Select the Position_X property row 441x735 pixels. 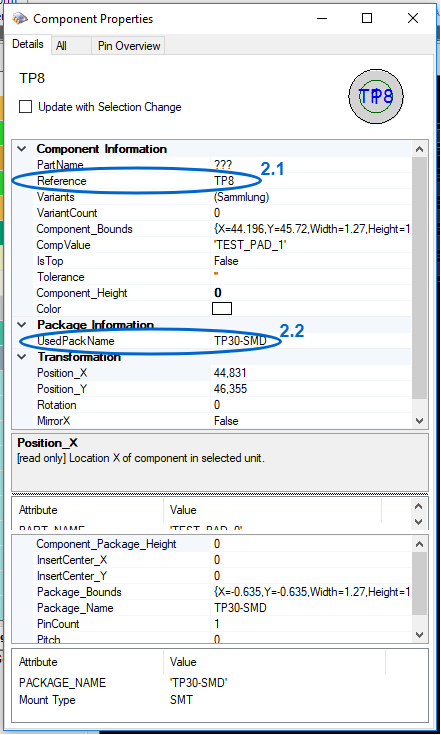click(x=224, y=373)
